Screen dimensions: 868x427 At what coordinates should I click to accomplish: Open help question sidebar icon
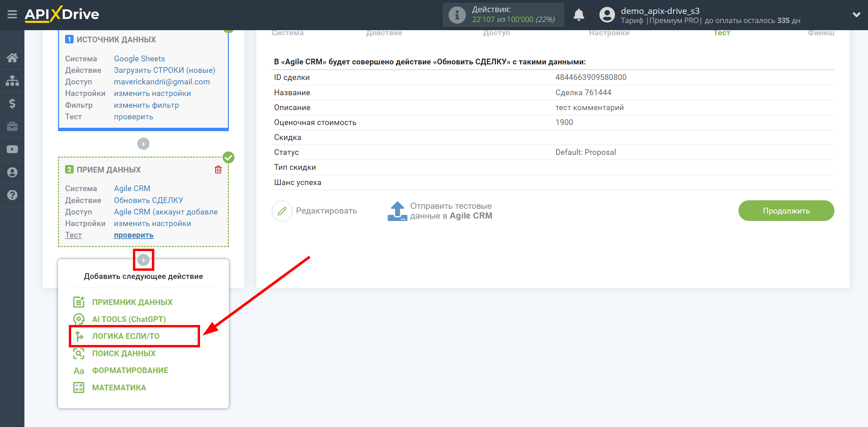[12, 195]
